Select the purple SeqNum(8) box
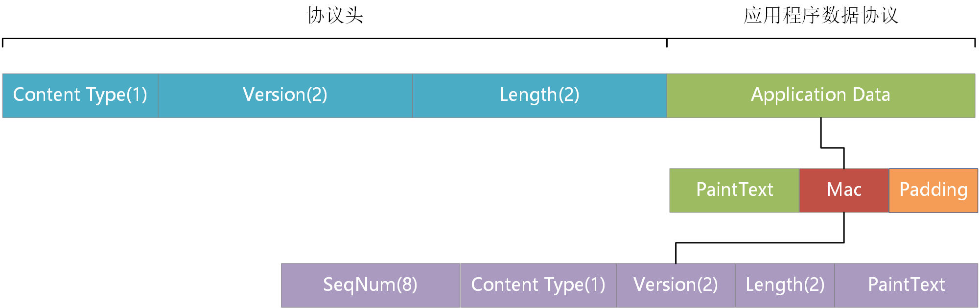This screenshot has width=980, height=308. pos(371,285)
